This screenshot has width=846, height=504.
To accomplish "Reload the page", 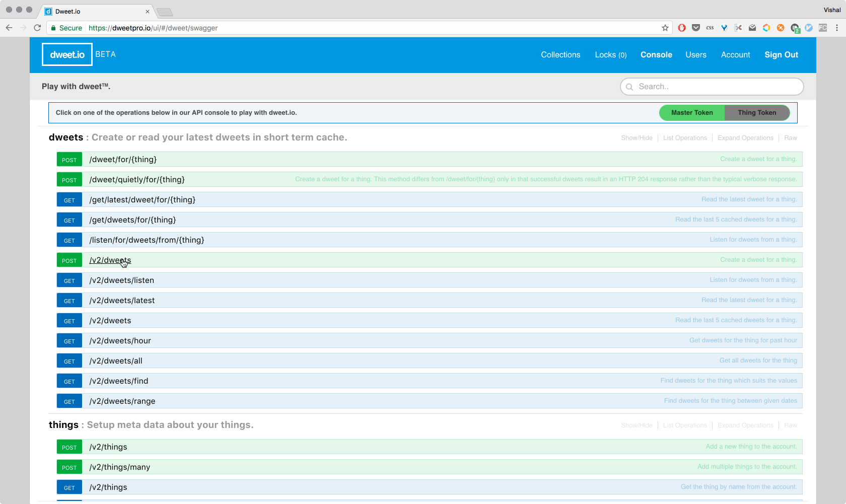I will 37,28.
